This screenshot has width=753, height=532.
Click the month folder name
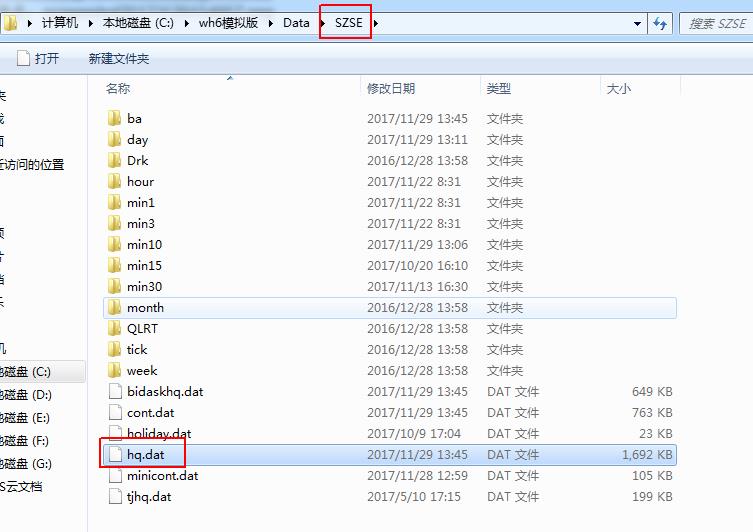146,308
